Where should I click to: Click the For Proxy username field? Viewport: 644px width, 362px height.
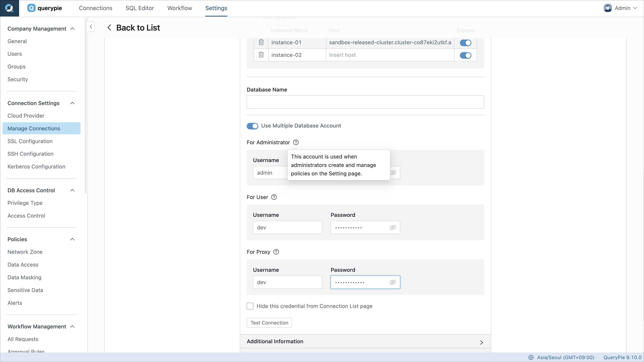click(288, 282)
